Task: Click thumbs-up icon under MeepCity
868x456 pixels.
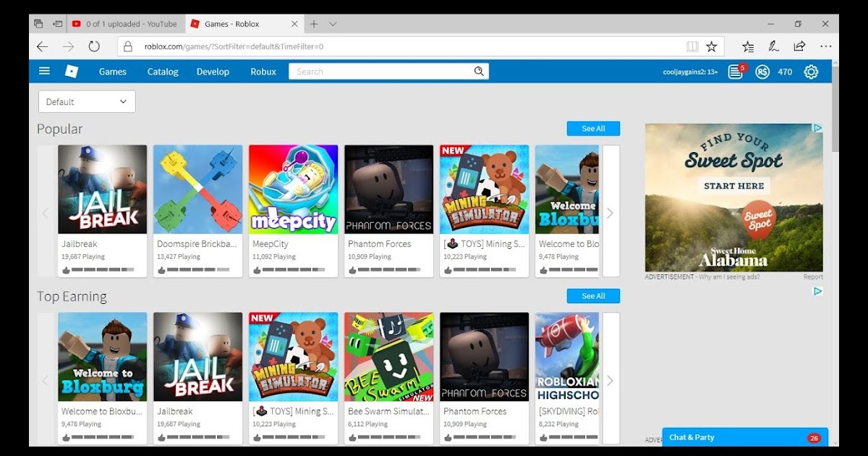Action: (257, 270)
